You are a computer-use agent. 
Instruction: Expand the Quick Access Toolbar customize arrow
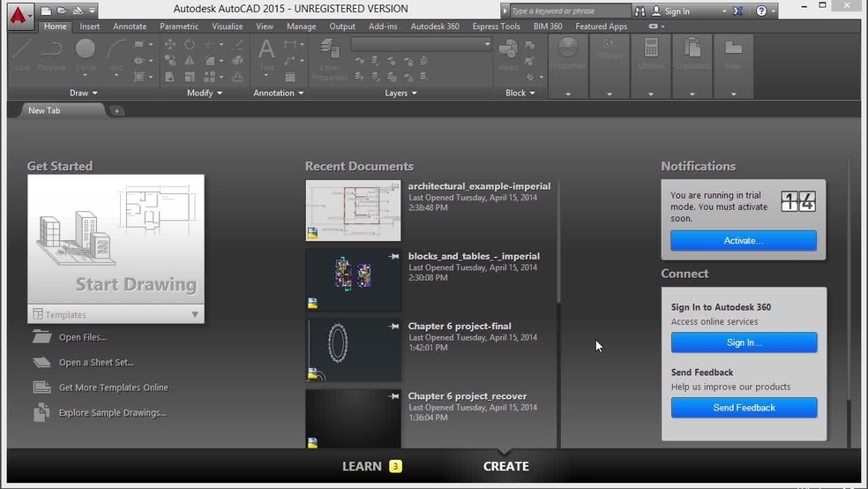click(92, 11)
